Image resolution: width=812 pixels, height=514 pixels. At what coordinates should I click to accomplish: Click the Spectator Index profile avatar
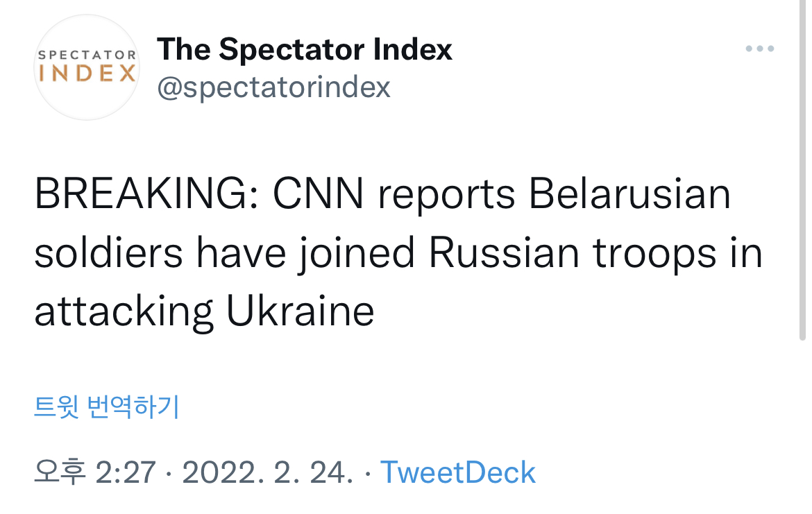pyautogui.click(x=86, y=67)
